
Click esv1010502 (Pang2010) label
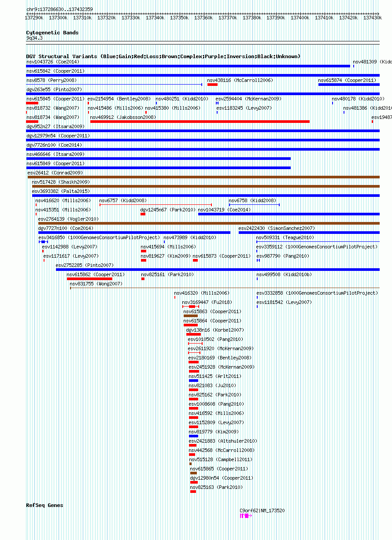[x=215, y=339]
